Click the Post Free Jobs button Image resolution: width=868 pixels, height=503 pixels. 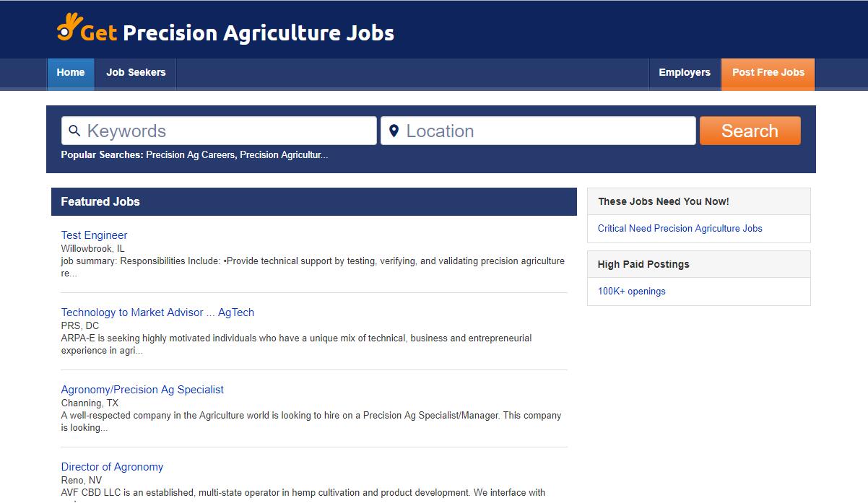coord(768,72)
